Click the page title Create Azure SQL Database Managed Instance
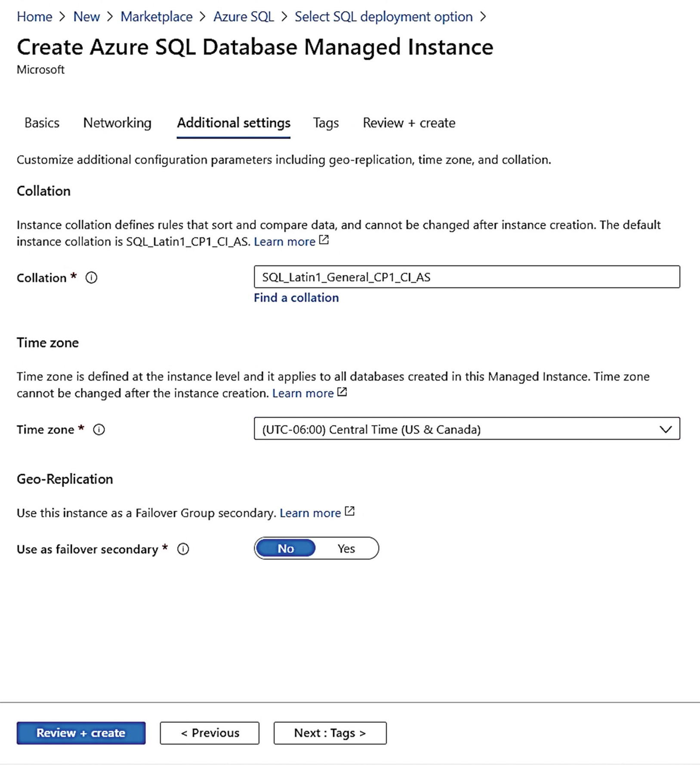 tap(255, 47)
